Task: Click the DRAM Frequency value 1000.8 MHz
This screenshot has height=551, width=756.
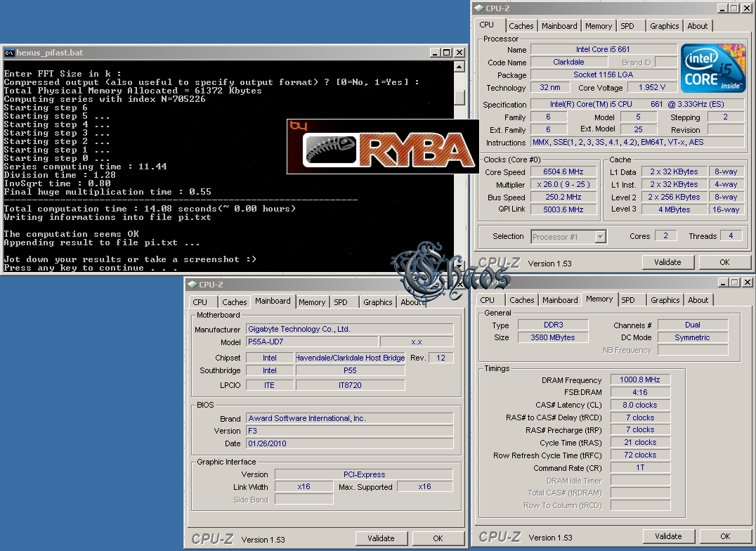Action: click(x=640, y=380)
